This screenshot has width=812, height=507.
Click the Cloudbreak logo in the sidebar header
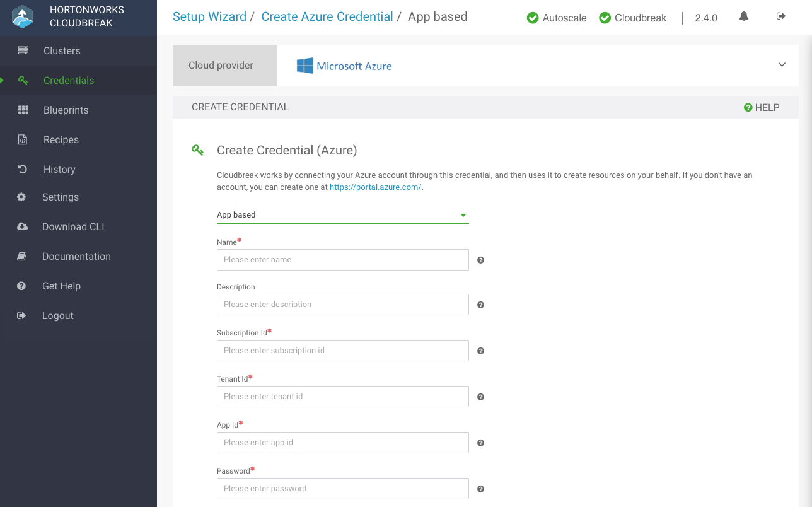click(x=23, y=17)
